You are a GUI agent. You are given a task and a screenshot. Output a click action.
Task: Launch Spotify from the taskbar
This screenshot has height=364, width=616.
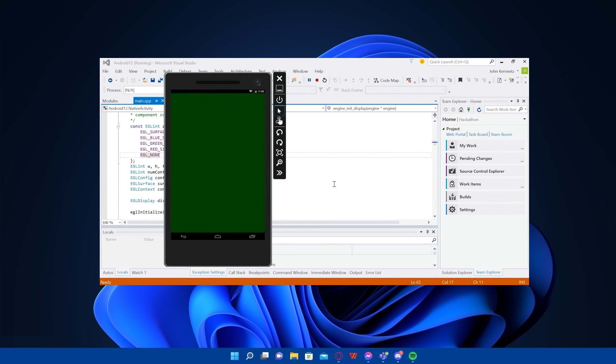pos(412,356)
